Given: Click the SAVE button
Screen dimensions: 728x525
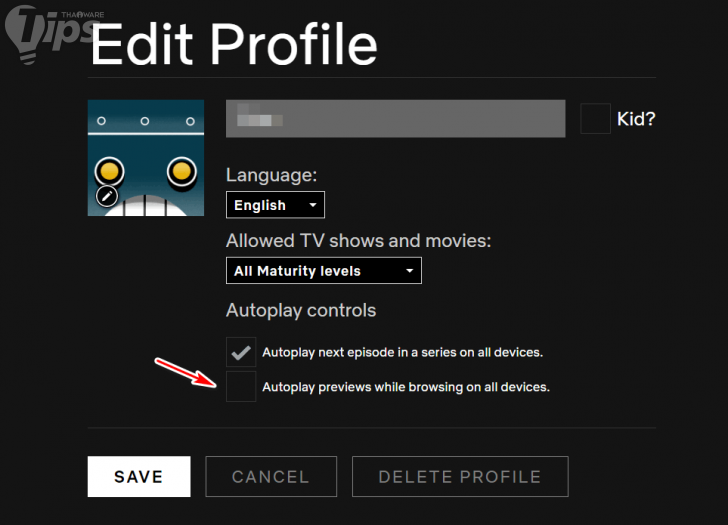Looking at the screenshot, I should point(139,477).
